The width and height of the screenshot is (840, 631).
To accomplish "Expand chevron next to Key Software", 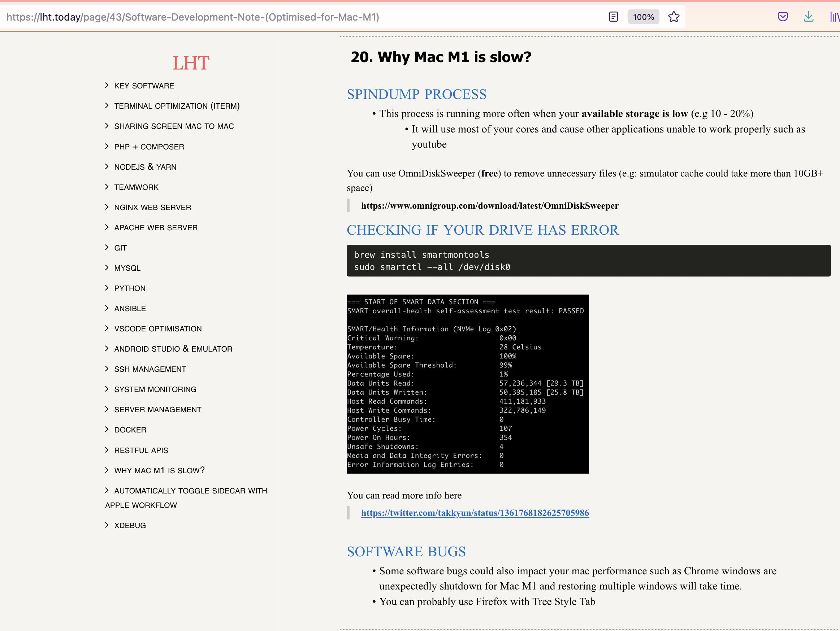I will (x=107, y=86).
